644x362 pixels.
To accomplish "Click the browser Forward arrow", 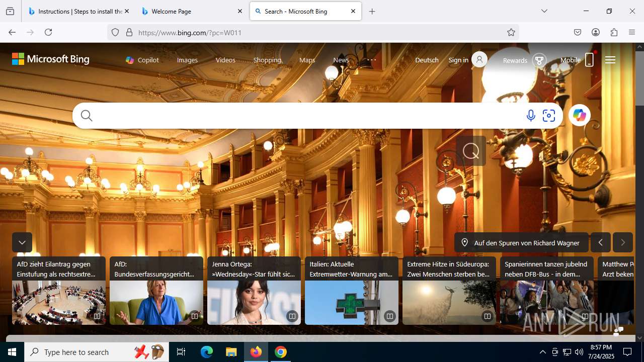I will [x=30, y=32].
